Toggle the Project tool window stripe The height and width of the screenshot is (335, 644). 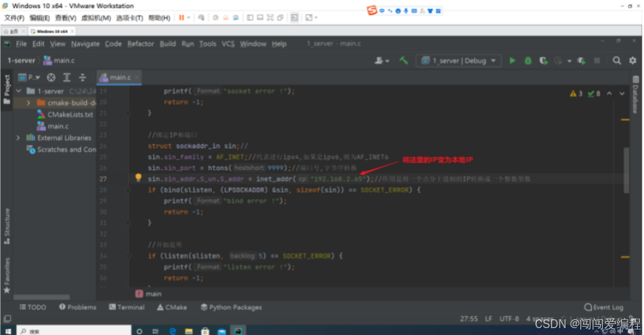click(x=7, y=89)
